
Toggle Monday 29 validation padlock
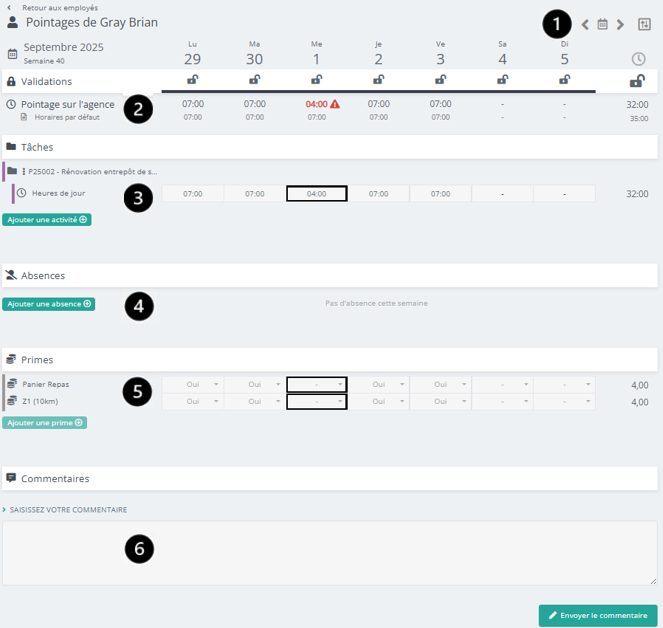193,80
